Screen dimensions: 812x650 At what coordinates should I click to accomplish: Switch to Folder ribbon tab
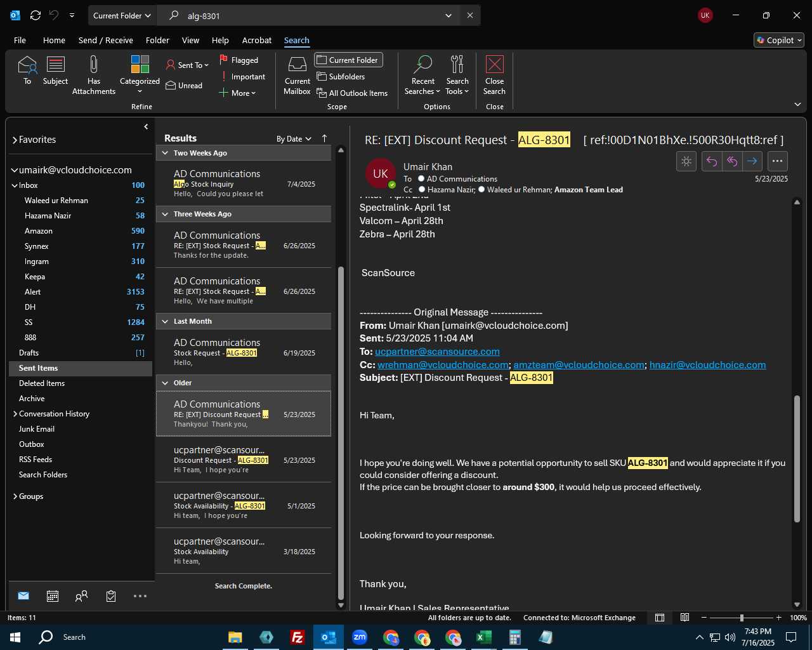pyautogui.click(x=157, y=40)
